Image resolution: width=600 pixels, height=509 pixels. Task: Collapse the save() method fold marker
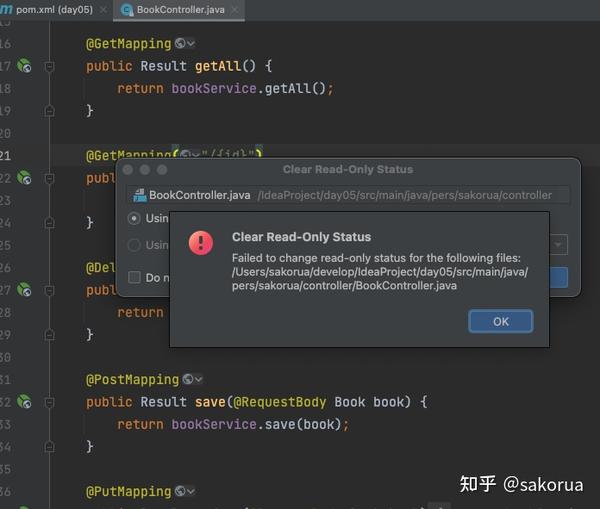[50, 402]
